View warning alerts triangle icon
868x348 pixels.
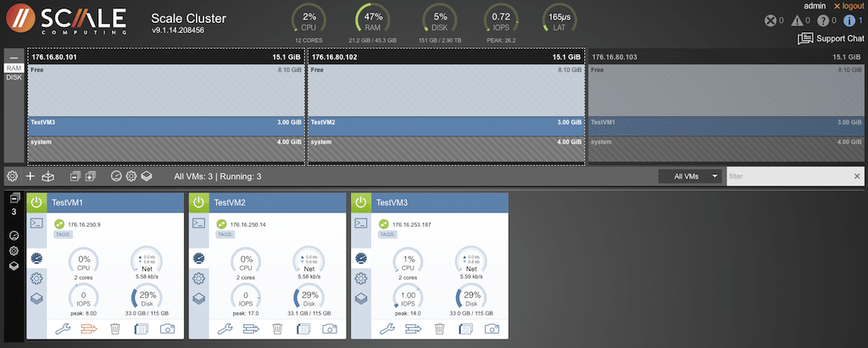point(797,21)
